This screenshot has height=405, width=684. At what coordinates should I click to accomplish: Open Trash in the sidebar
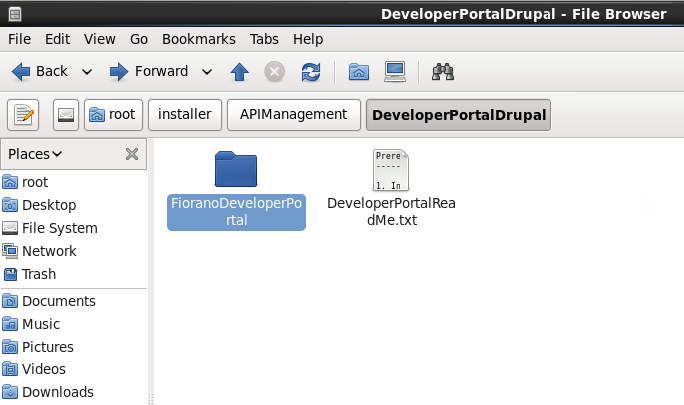pos(73,274)
